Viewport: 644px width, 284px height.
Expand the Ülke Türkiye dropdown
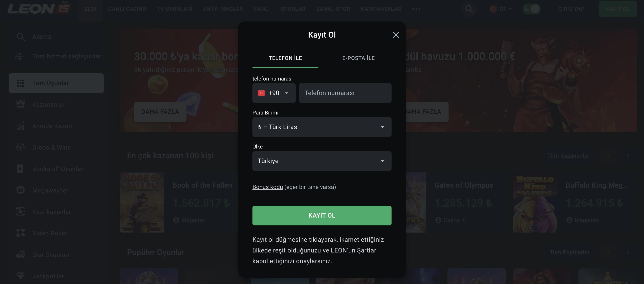point(322,161)
